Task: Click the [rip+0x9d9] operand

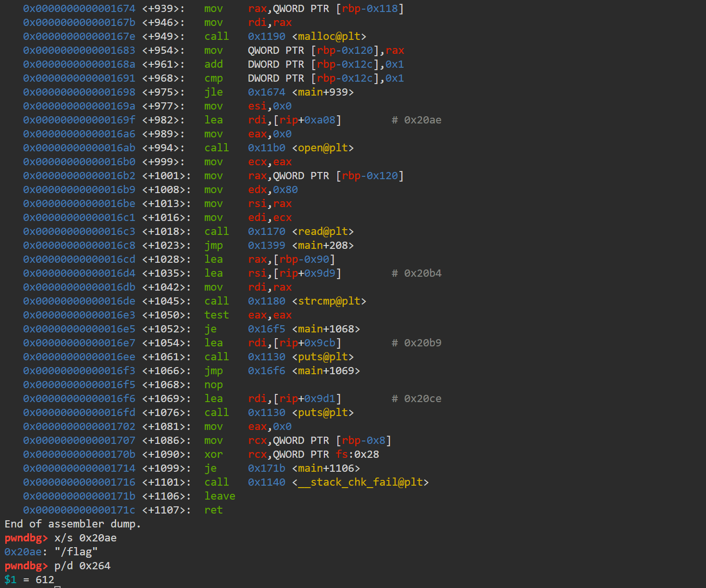Action: 307,273
